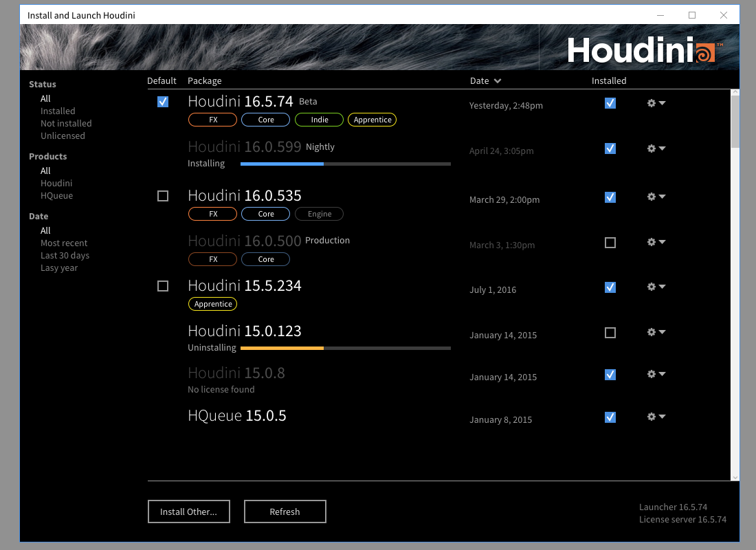Toggle Installed checkbox for Houdini 15.5.234

(x=610, y=287)
